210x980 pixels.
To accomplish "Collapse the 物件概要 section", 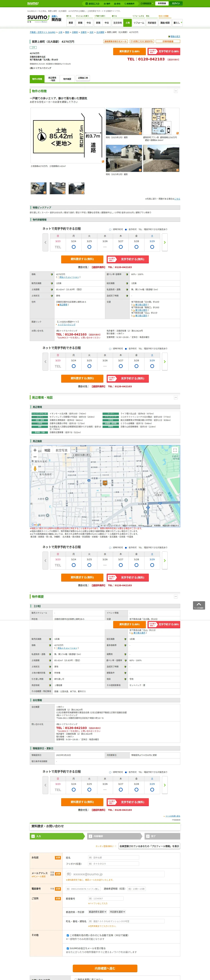I will coord(176,596).
